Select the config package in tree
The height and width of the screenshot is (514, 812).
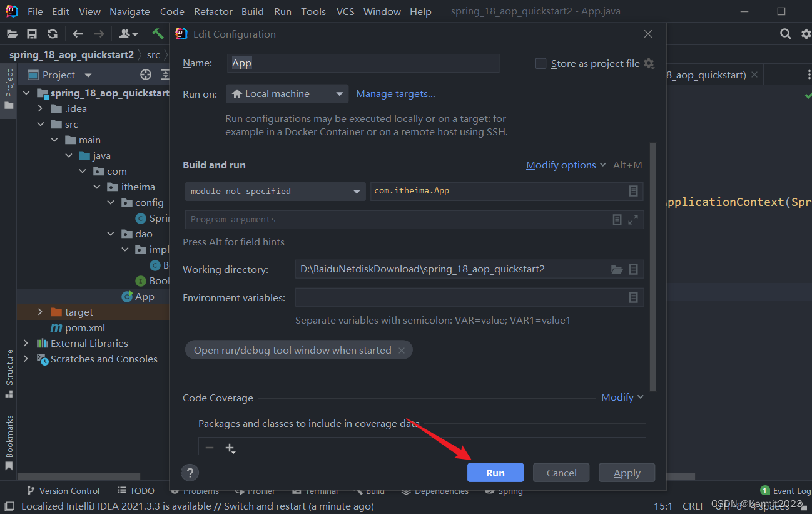142,203
